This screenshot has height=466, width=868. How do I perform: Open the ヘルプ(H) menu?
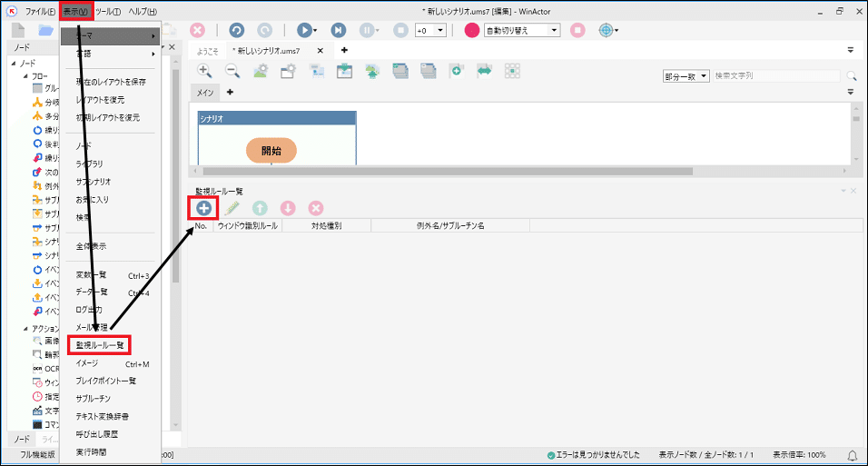(x=143, y=11)
